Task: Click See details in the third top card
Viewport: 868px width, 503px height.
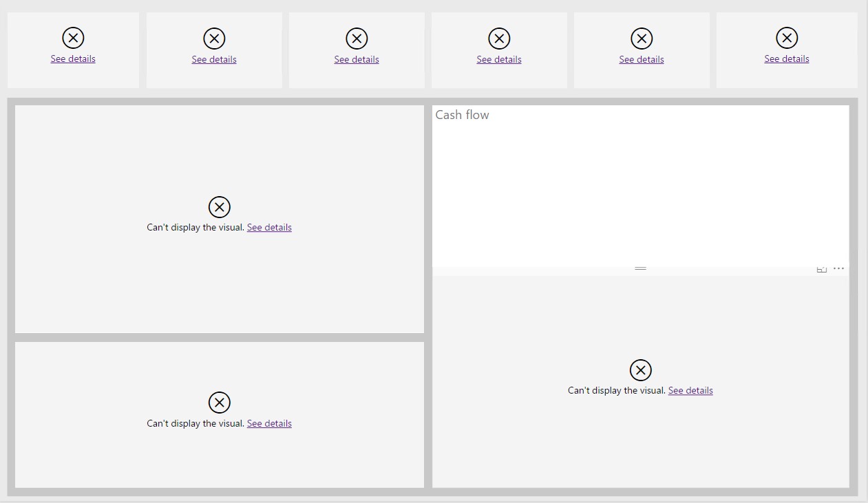Action: [357, 59]
